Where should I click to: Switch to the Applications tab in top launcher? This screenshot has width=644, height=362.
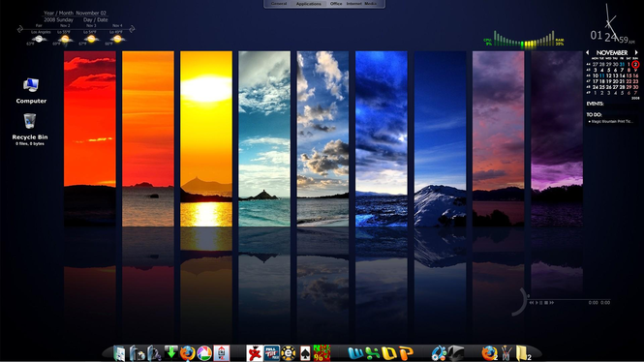pyautogui.click(x=309, y=4)
